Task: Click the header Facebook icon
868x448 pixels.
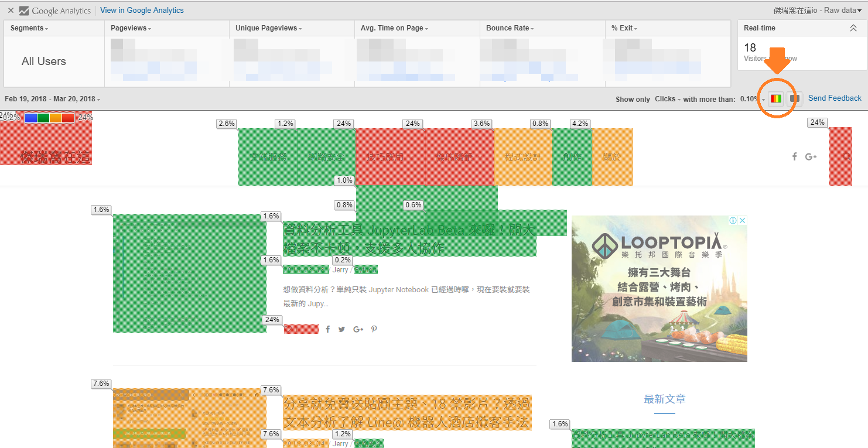Action: pos(795,156)
